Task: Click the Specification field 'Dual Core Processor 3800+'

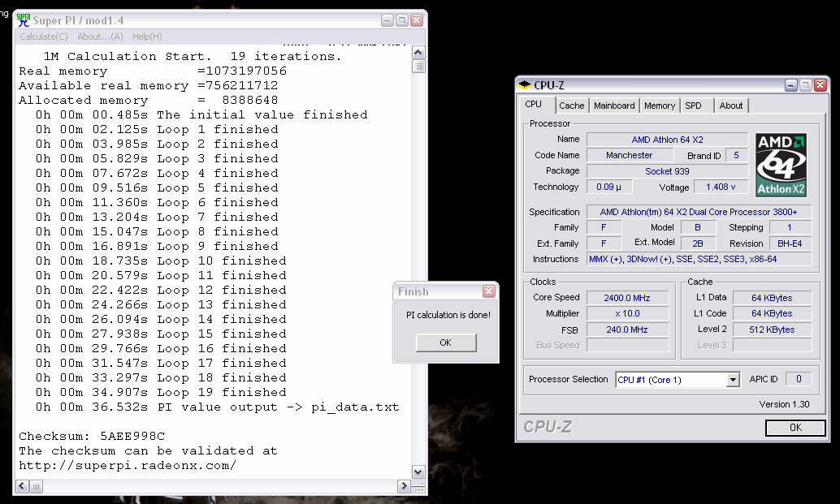Action: pyautogui.click(x=699, y=212)
